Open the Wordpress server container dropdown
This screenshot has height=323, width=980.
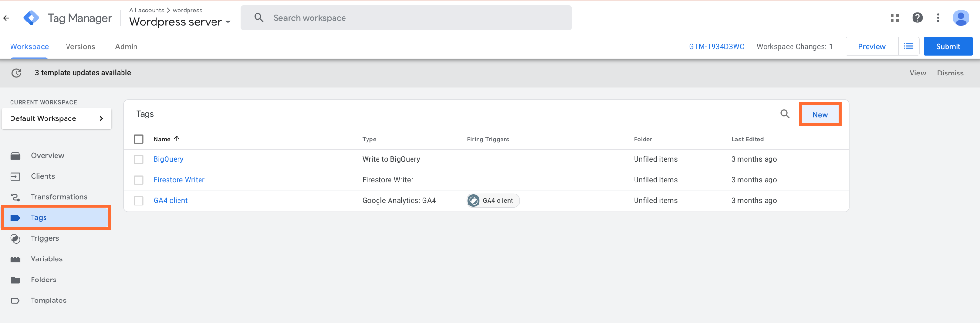(x=180, y=22)
